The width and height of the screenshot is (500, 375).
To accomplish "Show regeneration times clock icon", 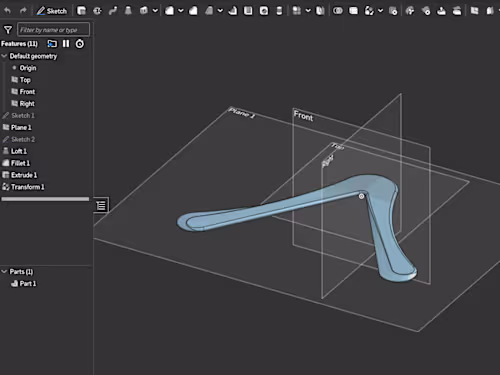I will point(80,44).
